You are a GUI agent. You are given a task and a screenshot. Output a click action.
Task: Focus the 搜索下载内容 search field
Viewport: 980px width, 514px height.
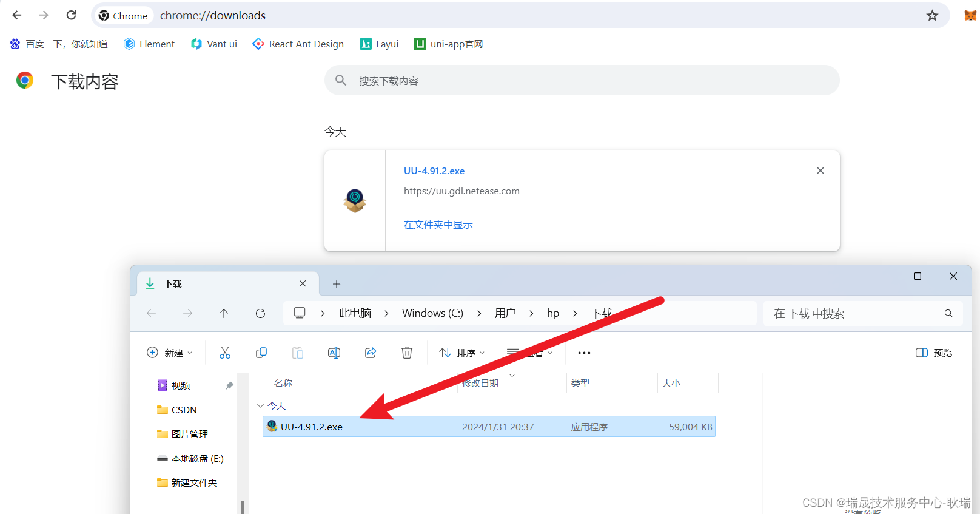point(582,81)
